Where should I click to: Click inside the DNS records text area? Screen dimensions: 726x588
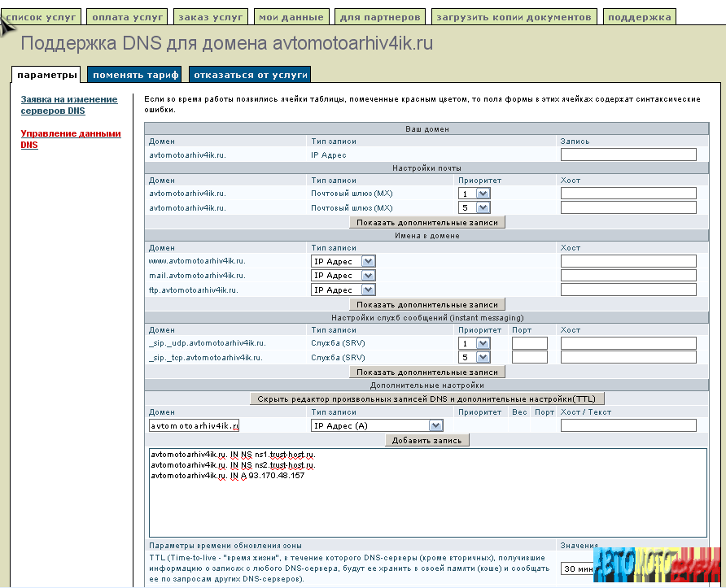[x=427, y=504]
